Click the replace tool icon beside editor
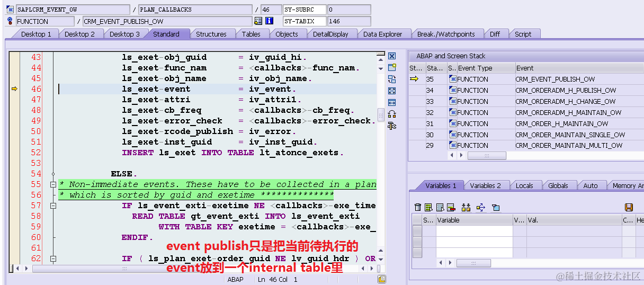 (x=392, y=79)
